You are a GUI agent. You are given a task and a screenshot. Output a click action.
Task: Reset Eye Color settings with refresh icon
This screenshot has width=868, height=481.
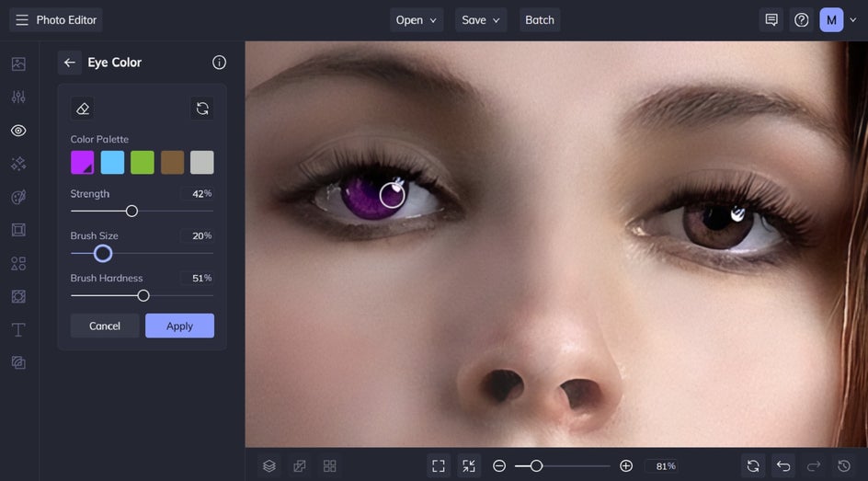coord(202,109)
